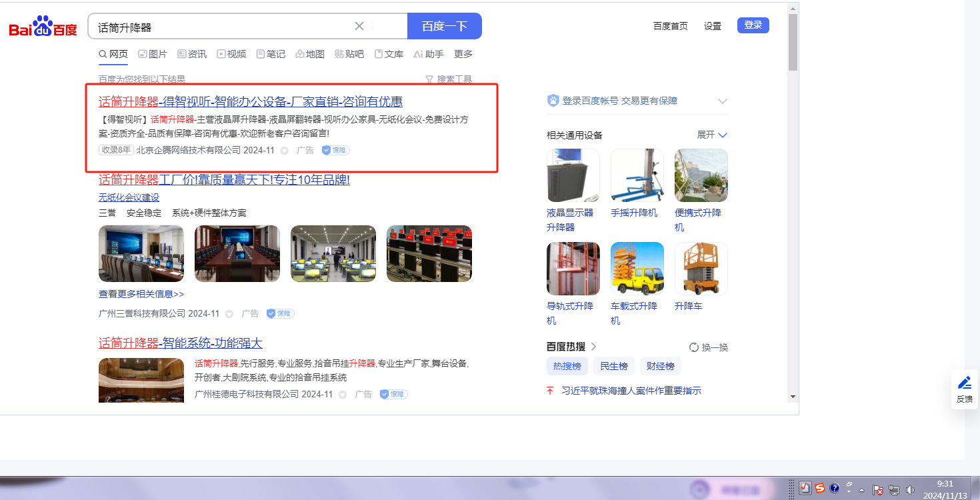Click the 保障 badge for 广州桂德电子科技
The height and width of the screenshot is (500, 980).
pyautogui.click(x=394, y=394)
